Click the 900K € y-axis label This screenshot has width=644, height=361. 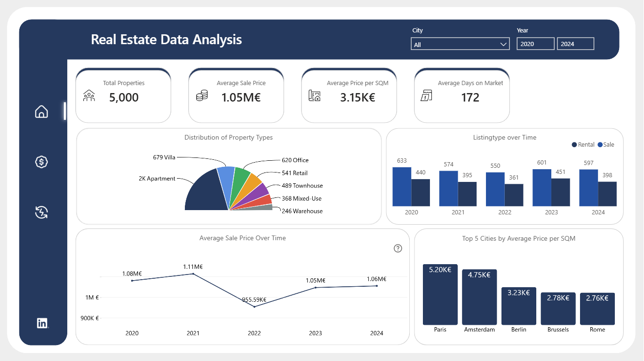[x=90, y=318]
